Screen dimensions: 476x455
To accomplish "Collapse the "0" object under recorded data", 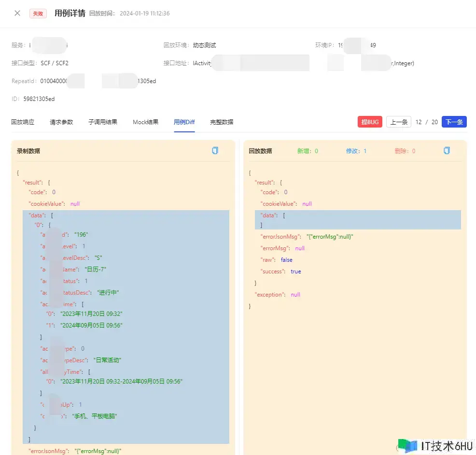I will click(x=39, y=225).
